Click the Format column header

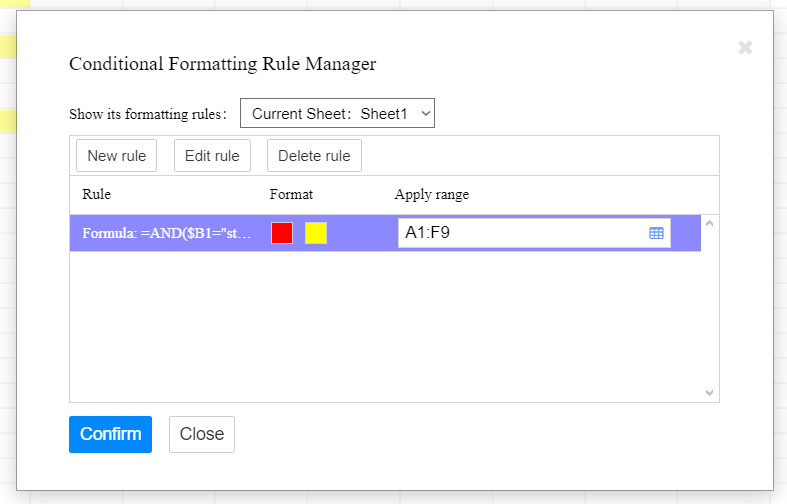291,194
